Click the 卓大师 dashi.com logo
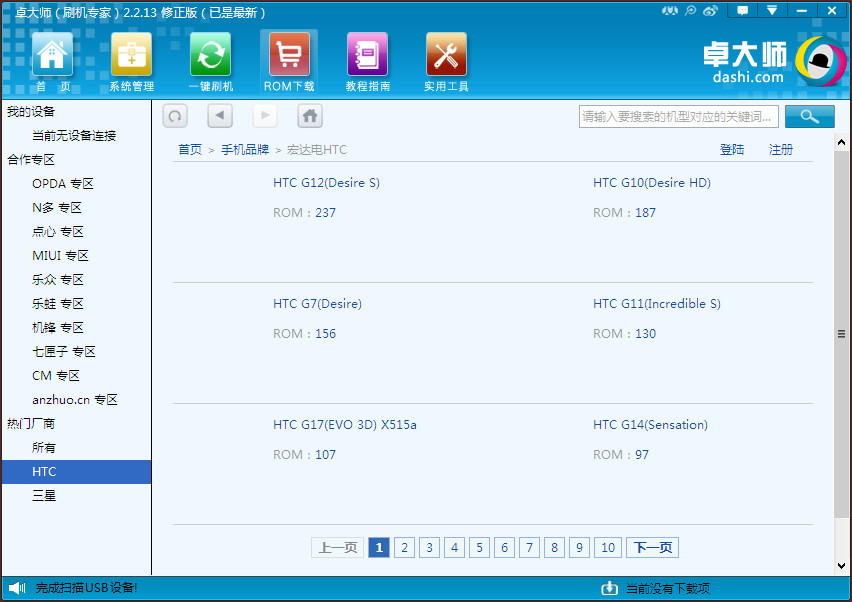The width and height of the screenshot is (852, 602). coord(774,61)
